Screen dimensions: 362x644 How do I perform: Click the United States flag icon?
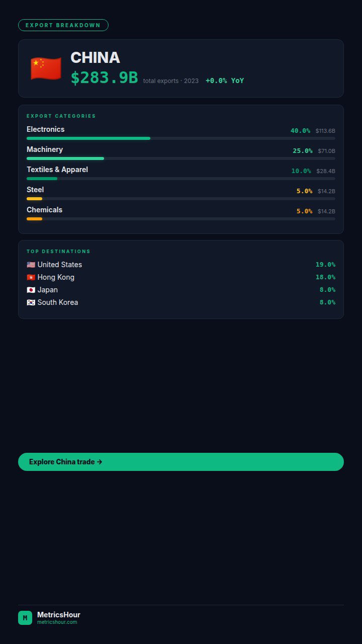[31, 265]
